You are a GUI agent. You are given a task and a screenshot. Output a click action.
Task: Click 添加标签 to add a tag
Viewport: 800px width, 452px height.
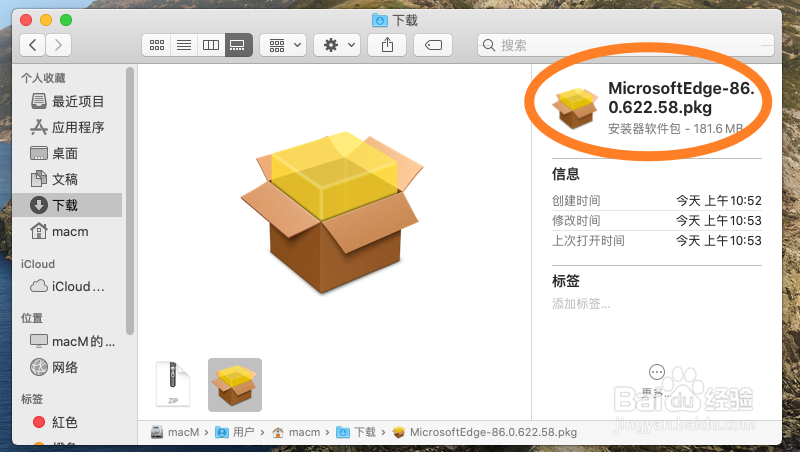point(581,304)
